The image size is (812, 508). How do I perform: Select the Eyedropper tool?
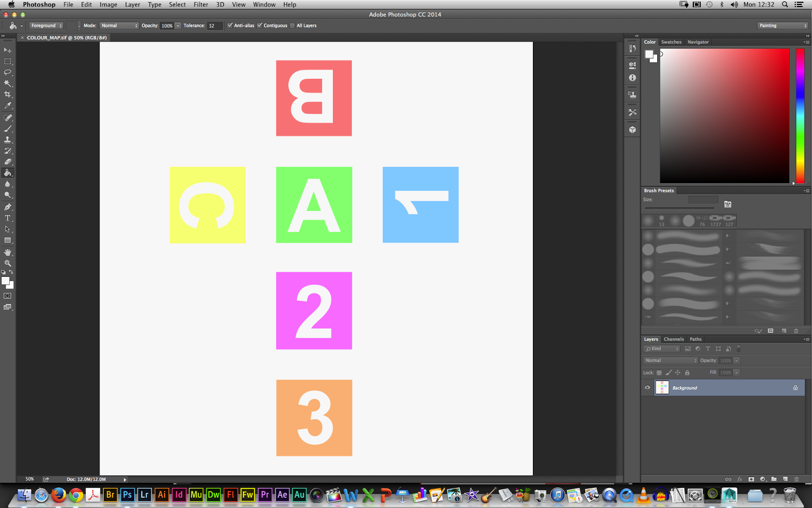click(x=8, y=106)
